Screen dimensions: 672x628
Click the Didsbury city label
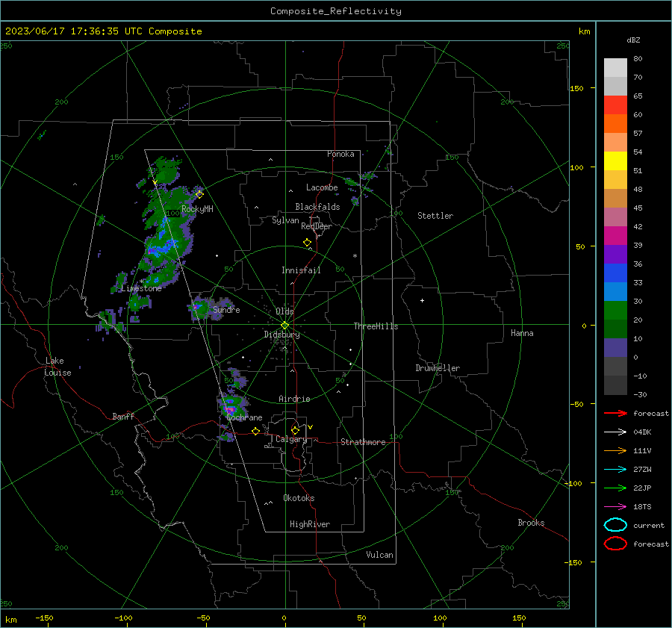pos(281,335)
